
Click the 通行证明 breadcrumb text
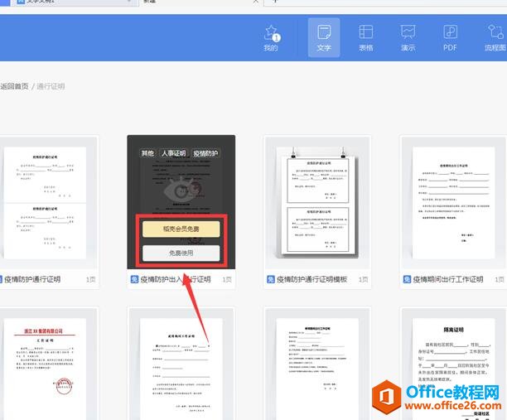(x=51, y=86)
